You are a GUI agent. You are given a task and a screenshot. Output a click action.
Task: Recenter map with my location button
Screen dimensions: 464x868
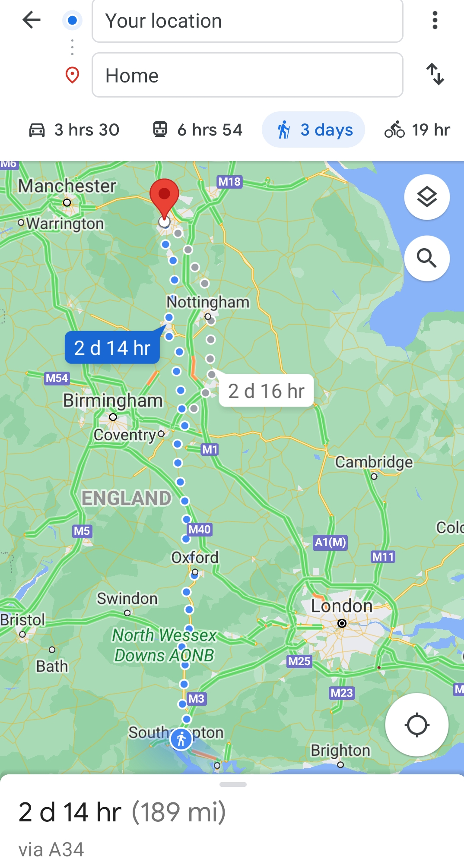pos(417,725)
